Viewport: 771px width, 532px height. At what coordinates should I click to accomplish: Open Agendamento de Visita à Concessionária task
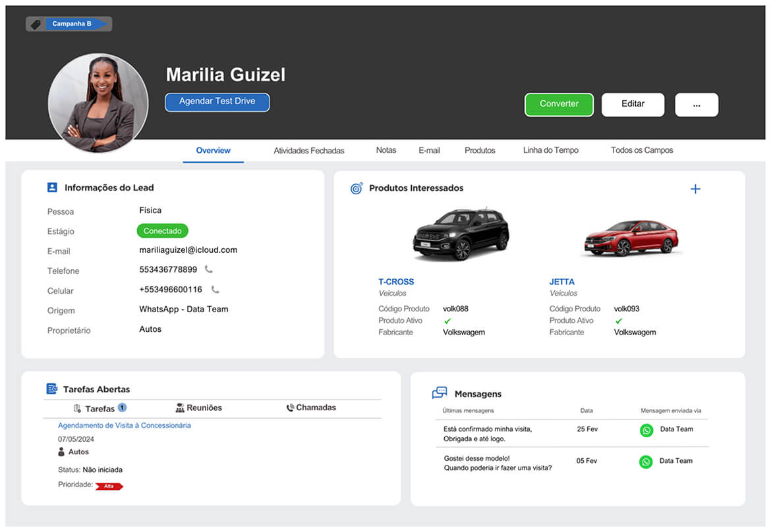coord(125,425)
